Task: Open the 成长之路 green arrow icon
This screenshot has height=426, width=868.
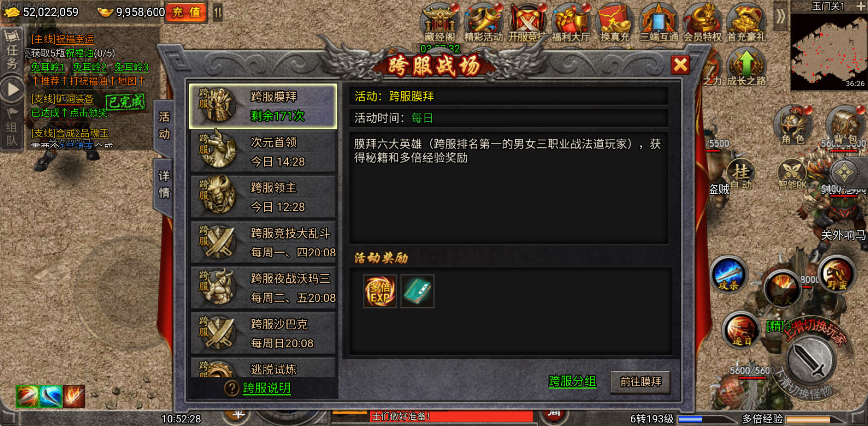Action: (x=746, y=67)
